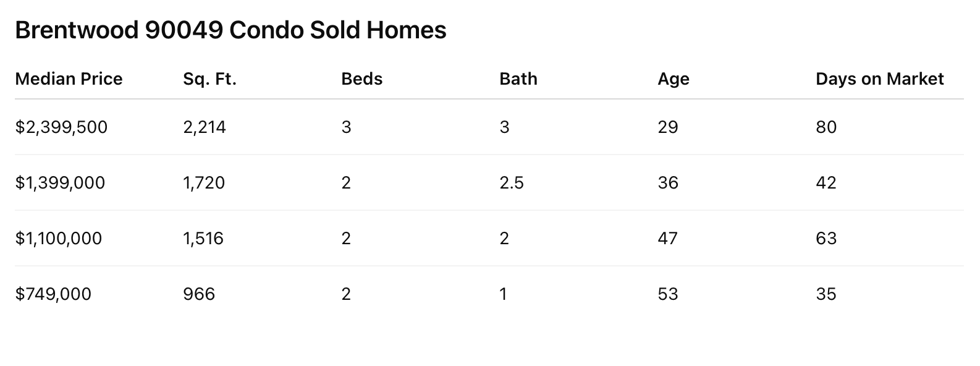Image resolution: width=980 pixels, height=366 pixels.
Task: Select the Brentwood 90049 Condo Sold Homes heading
Action: [230, 30]
